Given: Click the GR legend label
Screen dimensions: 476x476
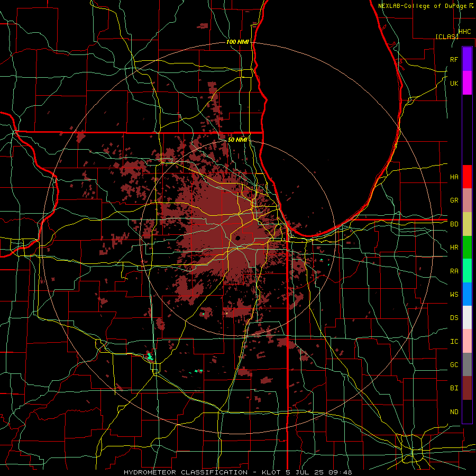Looking at the screenshot, I should [454, 200].
